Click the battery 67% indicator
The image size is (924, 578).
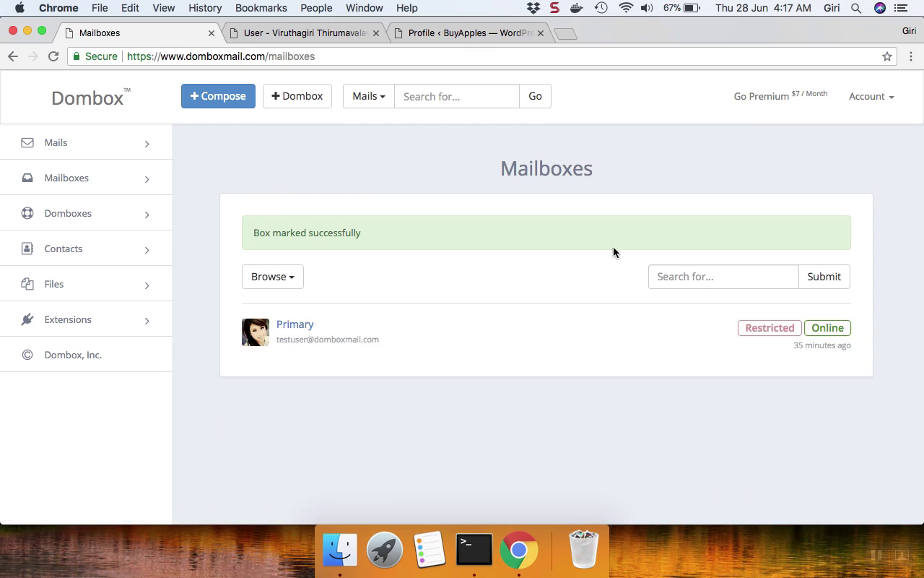[x=681, y=8]
